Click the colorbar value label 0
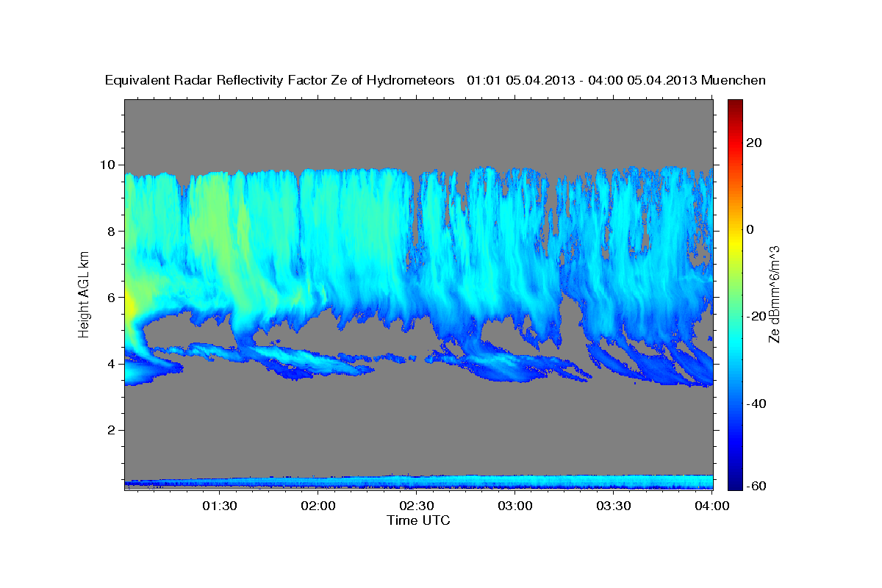The image size is (882, 588). 751,229
